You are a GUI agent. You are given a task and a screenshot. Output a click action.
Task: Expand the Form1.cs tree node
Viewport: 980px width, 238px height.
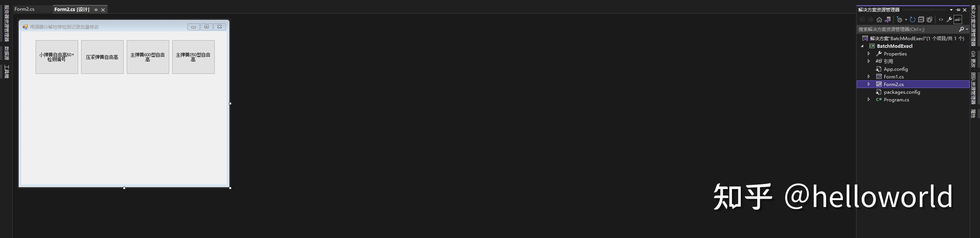click(869, 77)
